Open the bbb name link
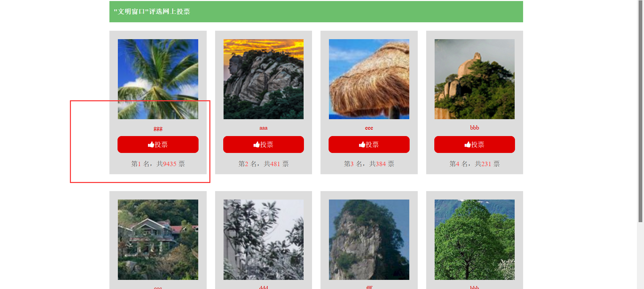Viewport: 644px width, 289px height. [x=474, y=128]
